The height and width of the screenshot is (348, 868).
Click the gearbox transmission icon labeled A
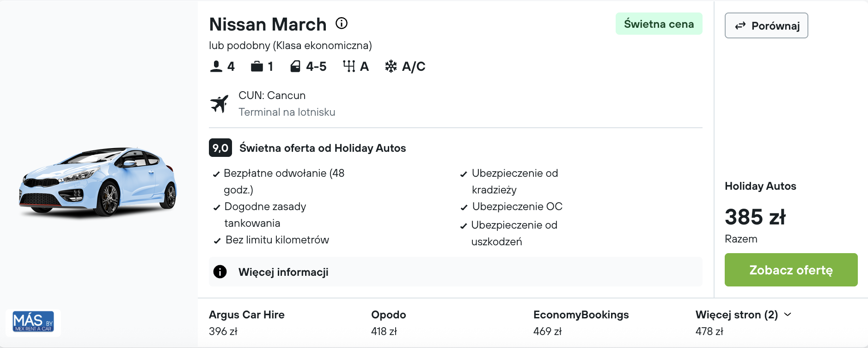click(x=349, y=67)
